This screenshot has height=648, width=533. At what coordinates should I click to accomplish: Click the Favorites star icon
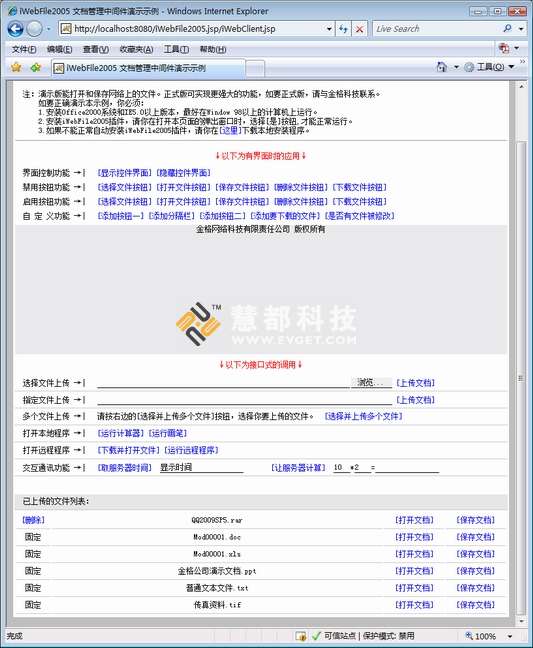(16, 67)
